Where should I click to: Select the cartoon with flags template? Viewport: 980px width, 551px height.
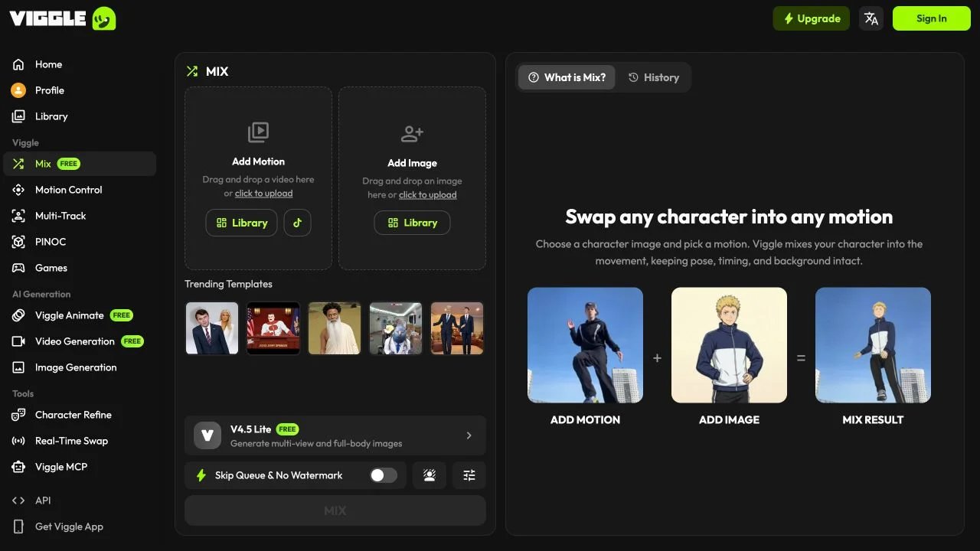pos(273,328)
